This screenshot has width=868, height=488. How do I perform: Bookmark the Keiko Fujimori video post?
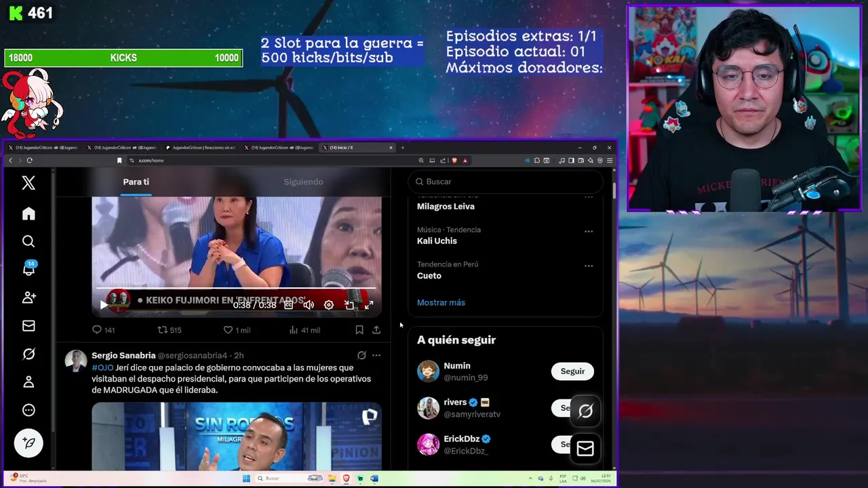(x=359, y=330)
